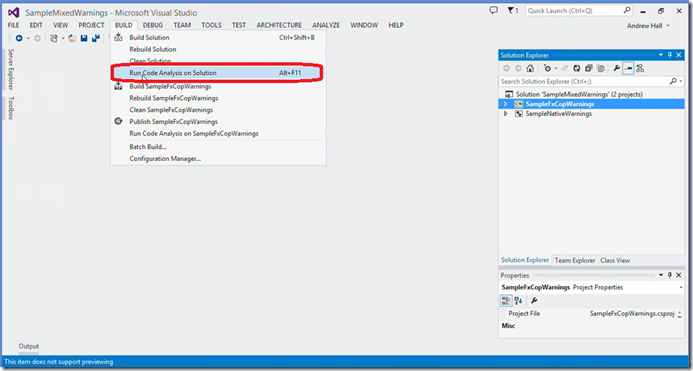Switch to the Class View tab
This screenshot has height=371, width=693.
615,260
